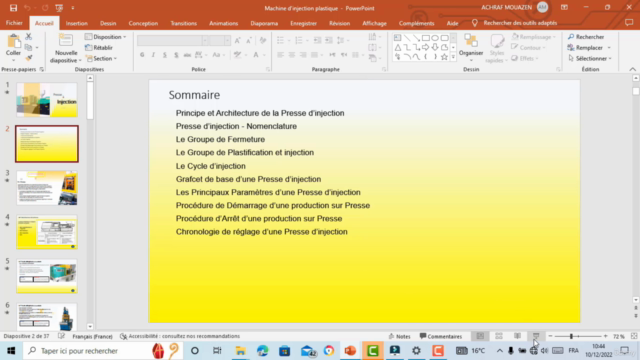Click the zoom slider handle
Screen dimensions: 640x360
pyautogui.click(x=571, y=336)
